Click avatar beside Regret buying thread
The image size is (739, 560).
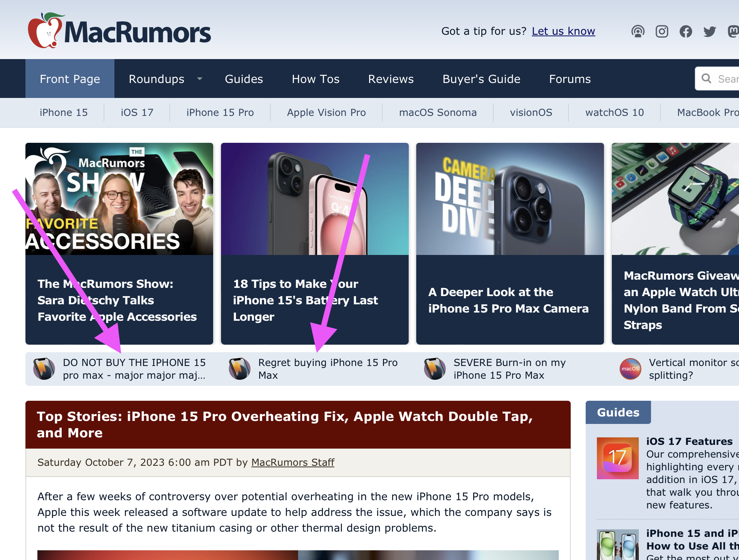[x=240, y=369]
